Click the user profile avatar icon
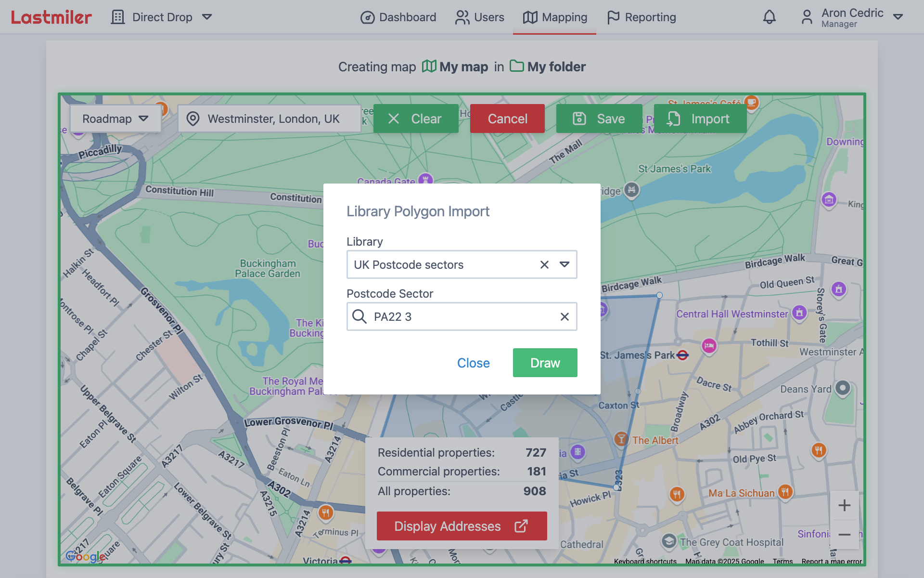The width and height of the screenshot is (924, 578). [x=807, y=17]
